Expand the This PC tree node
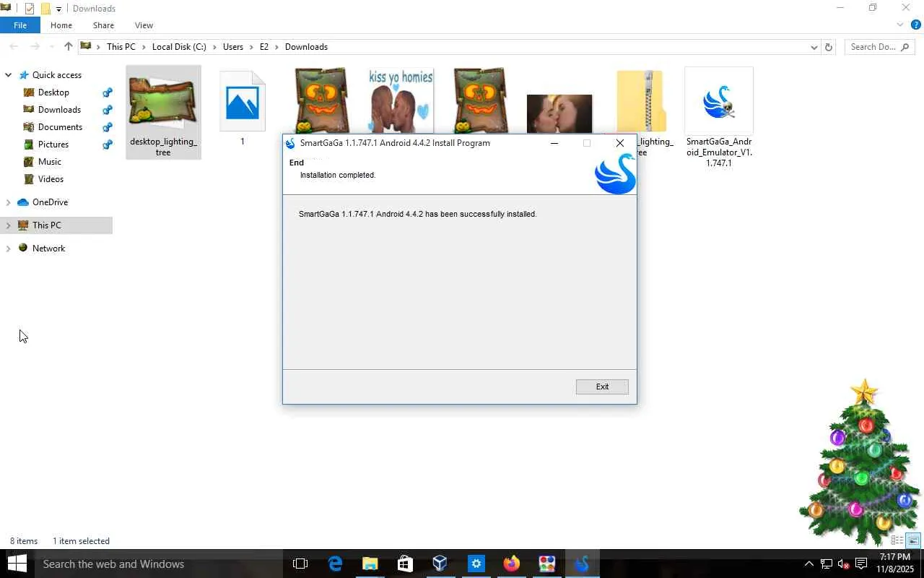This screenshot has height=578, width=924. 9,225
